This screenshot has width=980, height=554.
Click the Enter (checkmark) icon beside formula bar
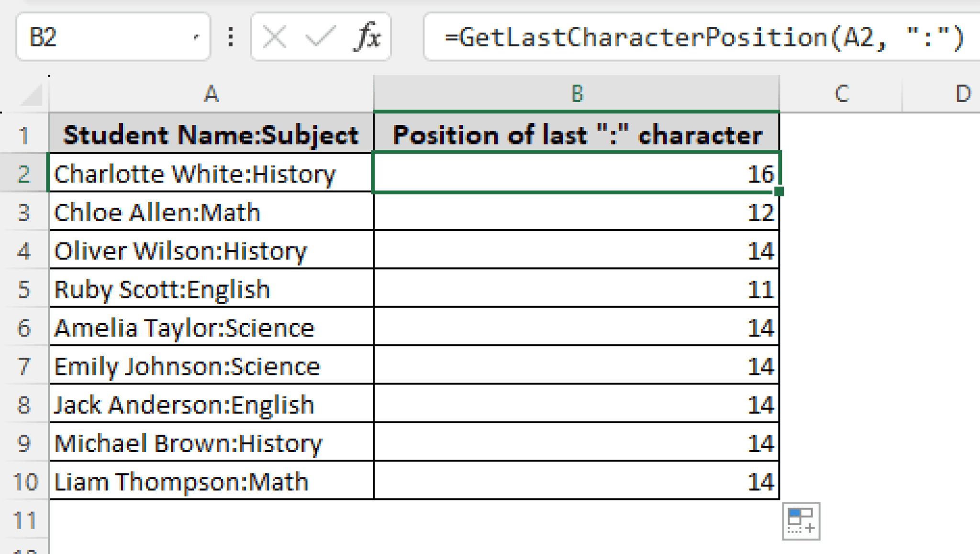(322, 36)
